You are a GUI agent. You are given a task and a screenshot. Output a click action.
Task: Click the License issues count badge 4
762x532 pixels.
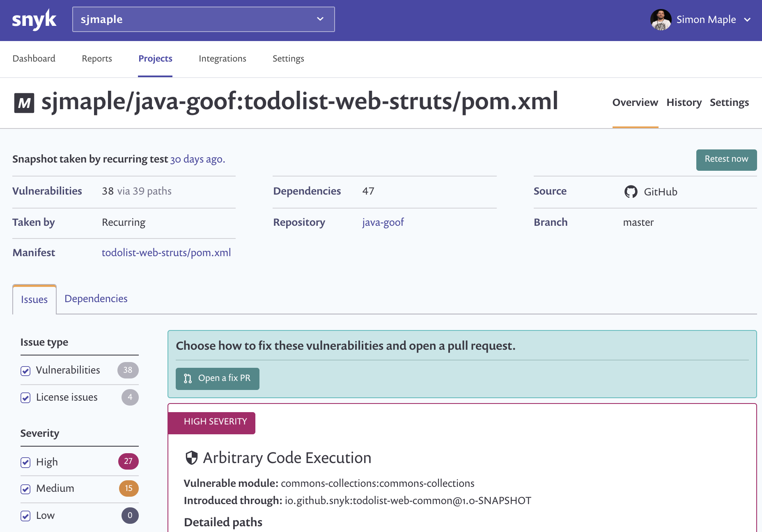point(130,397)
